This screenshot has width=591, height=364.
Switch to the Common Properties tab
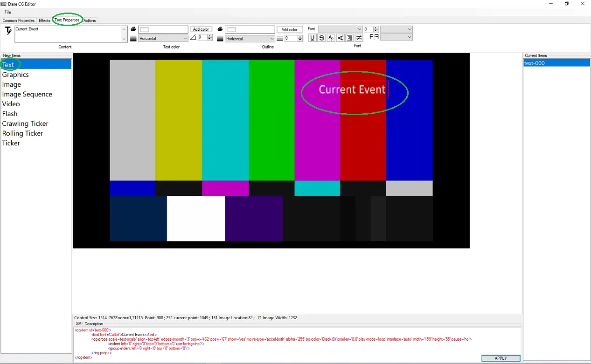[19, 21]
